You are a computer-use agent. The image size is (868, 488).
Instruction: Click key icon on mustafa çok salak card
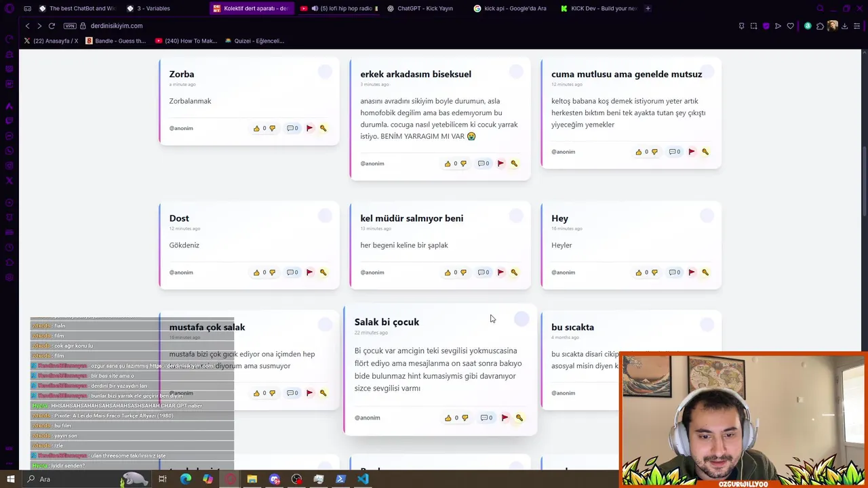pos(323,393)
